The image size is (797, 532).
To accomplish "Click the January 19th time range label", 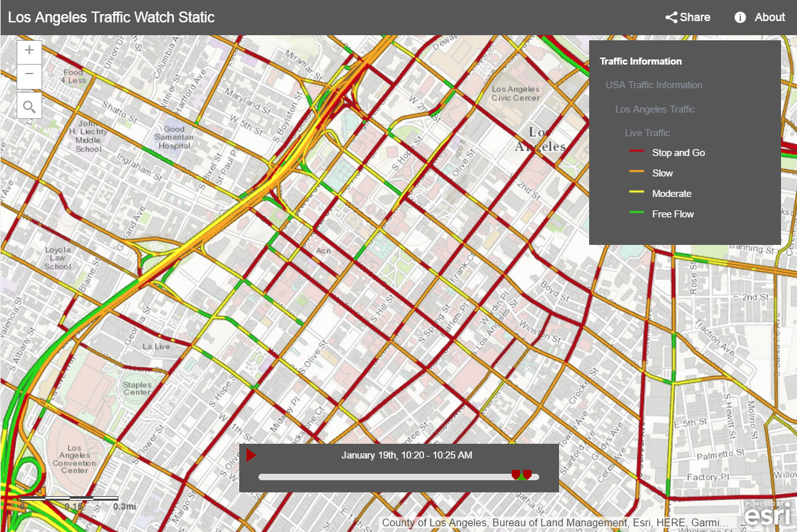I will point(407,455).
